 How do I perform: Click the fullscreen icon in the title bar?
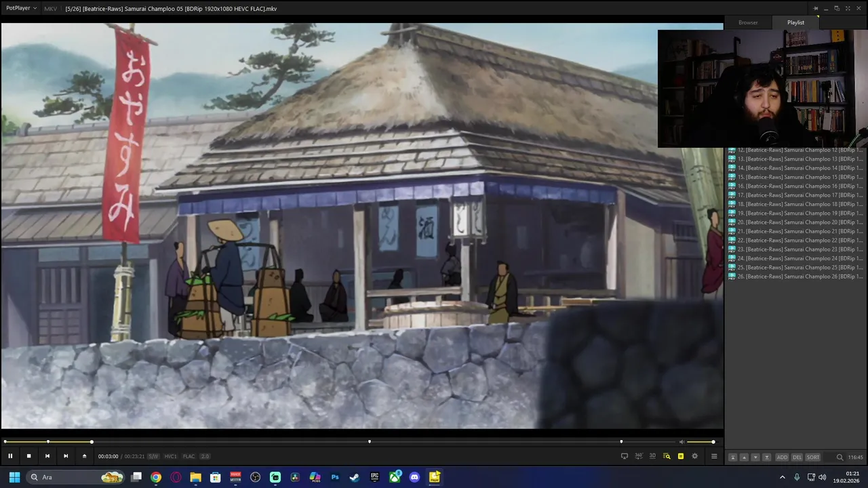point(847,8)
